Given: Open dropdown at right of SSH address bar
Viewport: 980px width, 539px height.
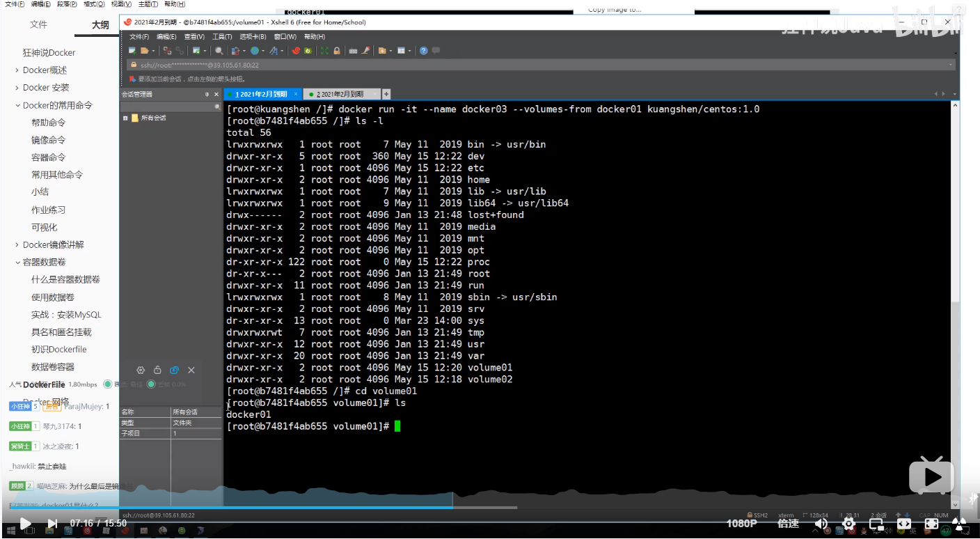Looking at the screenshot, I should (951, 65).
